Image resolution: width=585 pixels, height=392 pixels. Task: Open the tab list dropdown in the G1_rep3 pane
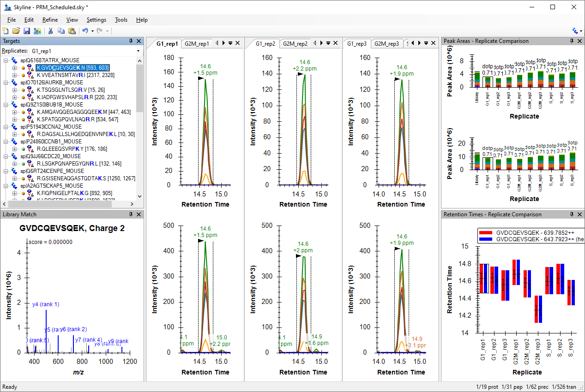pos(426,43)
